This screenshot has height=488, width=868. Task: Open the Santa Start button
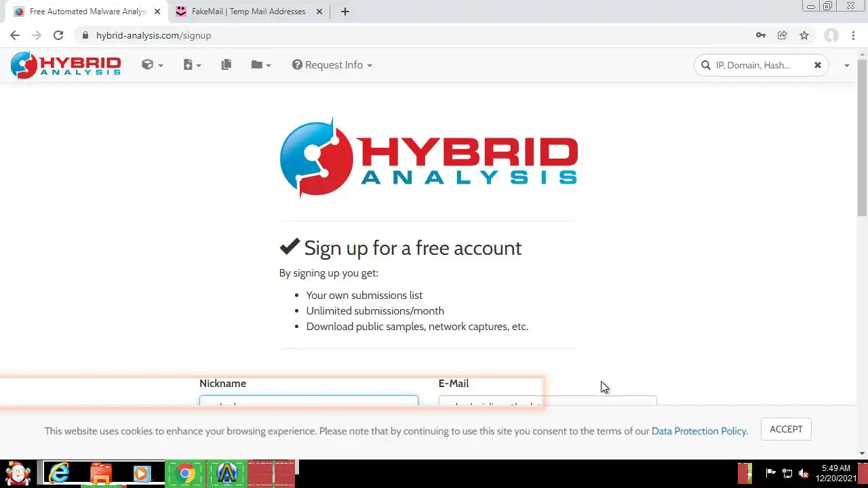19,472
